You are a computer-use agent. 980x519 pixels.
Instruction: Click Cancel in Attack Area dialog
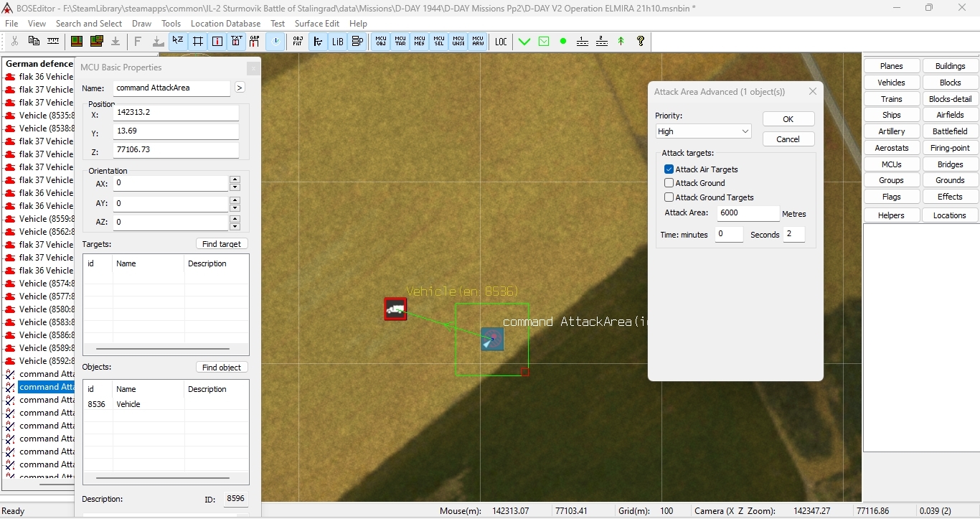click(788, 139)
